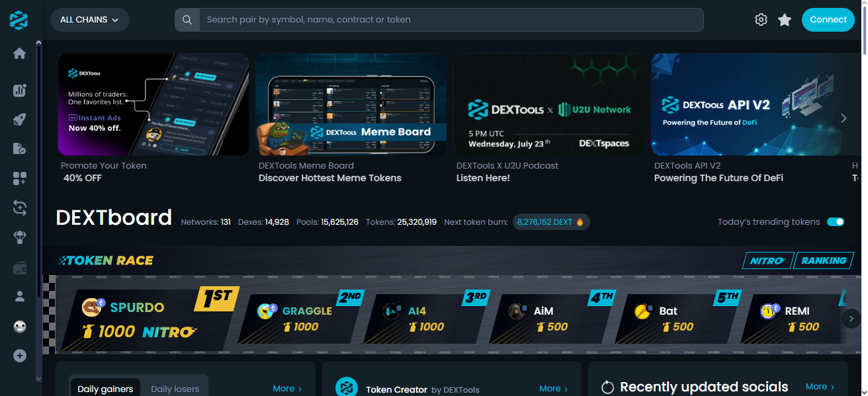Open the 40% OFF promo link

[x=82, y=178]
